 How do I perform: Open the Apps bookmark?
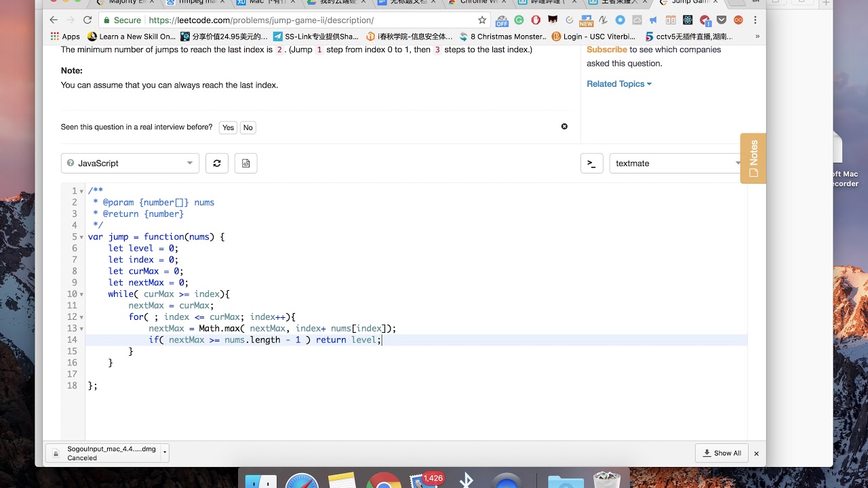tap(65, 37)
